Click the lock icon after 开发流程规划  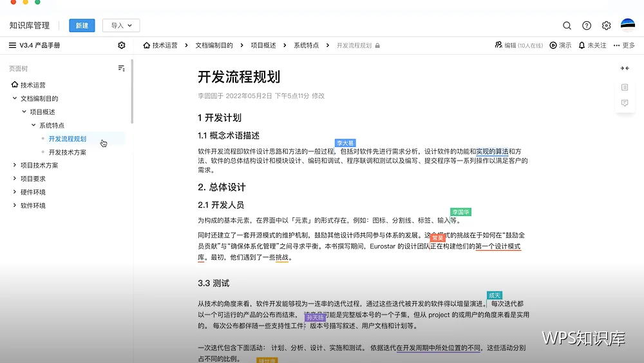click(x=377, y=46)
